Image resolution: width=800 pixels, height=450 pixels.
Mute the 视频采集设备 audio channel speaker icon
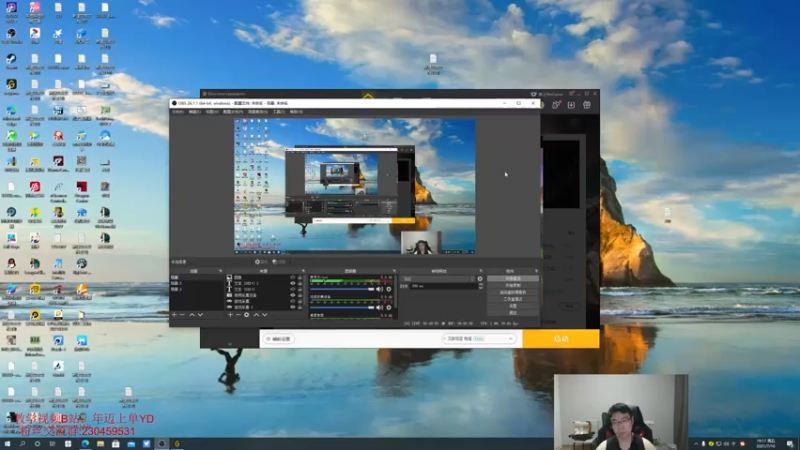(x=380, y=308)
